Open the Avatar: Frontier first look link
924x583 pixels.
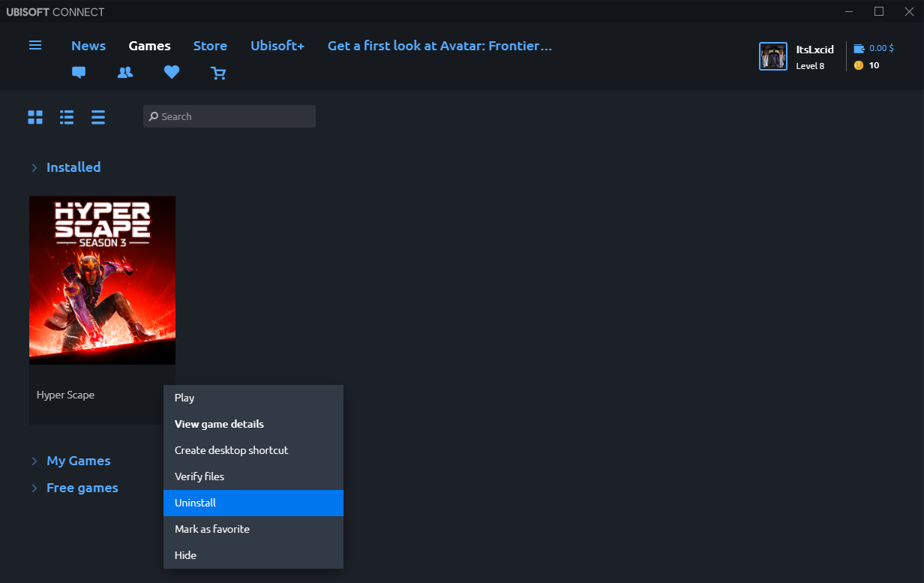(x=439, y=46)
